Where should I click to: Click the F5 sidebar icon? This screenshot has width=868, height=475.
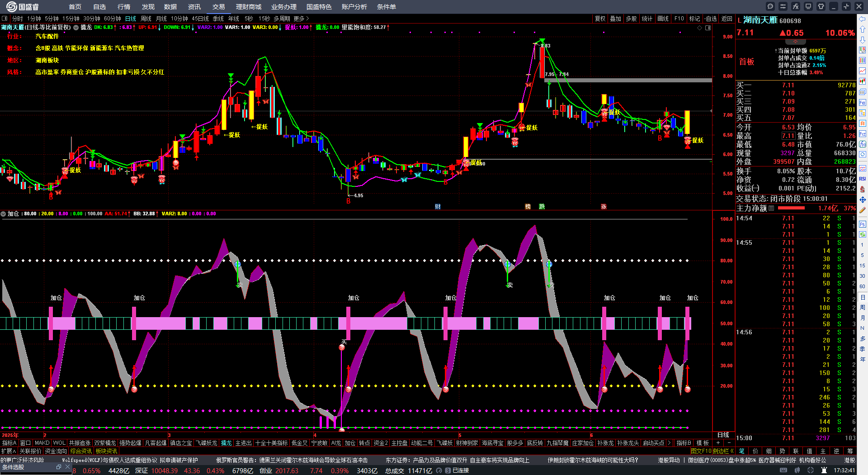tap(863, 224)
